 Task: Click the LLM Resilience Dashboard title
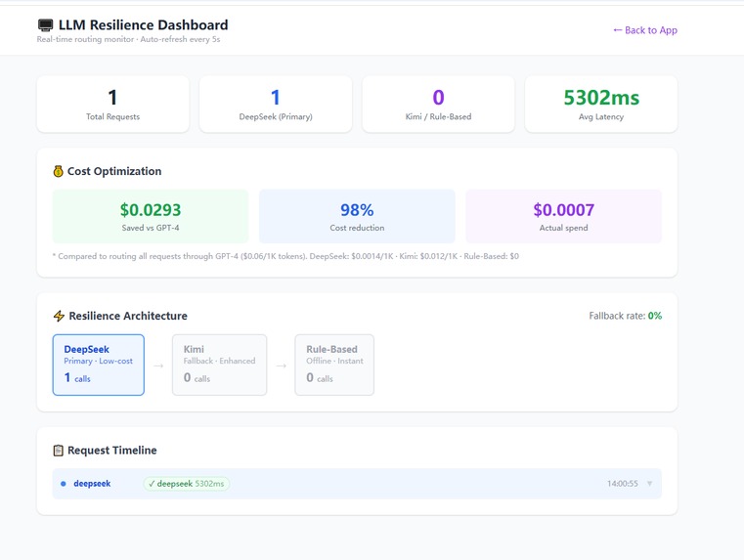[144, 24]
